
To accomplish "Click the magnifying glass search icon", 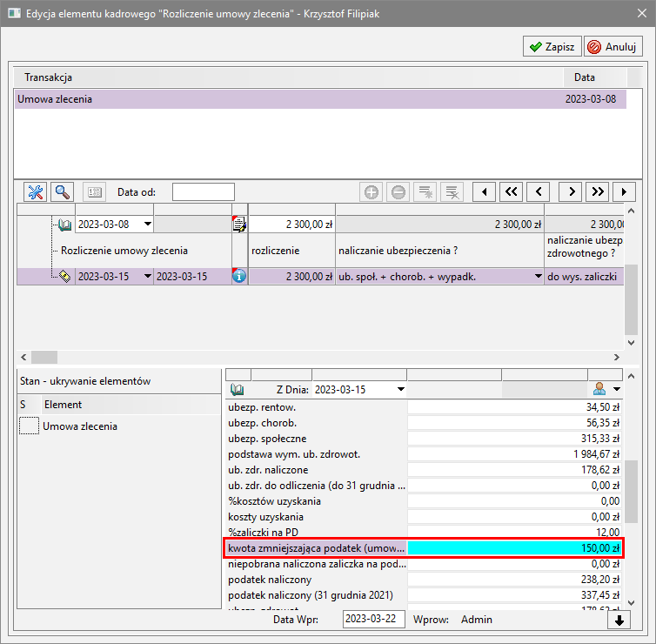I will (x=63, y=192).
